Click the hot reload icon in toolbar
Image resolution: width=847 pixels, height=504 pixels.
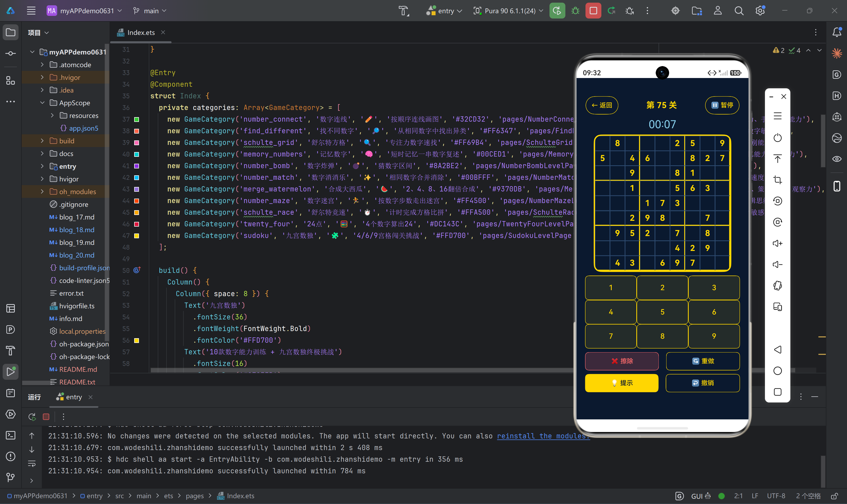click(x=611, y=11)
